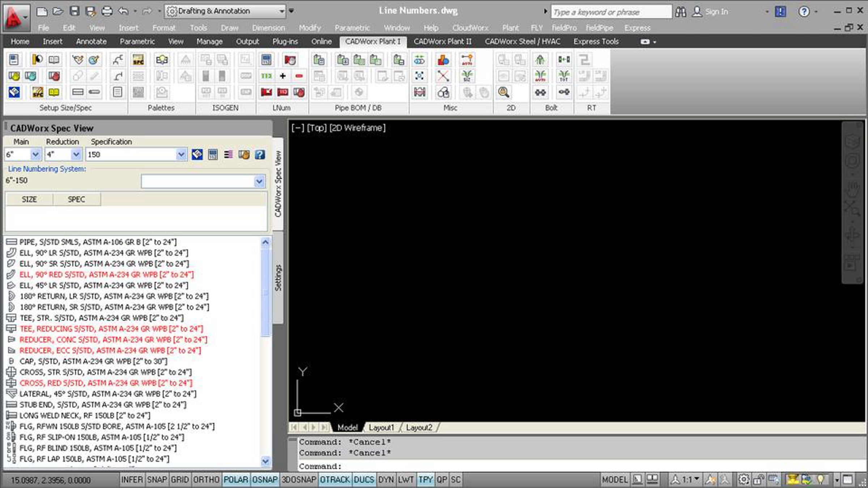This screenshot has height=488, width=868.
Task: Click the Sign In link
Action: (716, 12)
